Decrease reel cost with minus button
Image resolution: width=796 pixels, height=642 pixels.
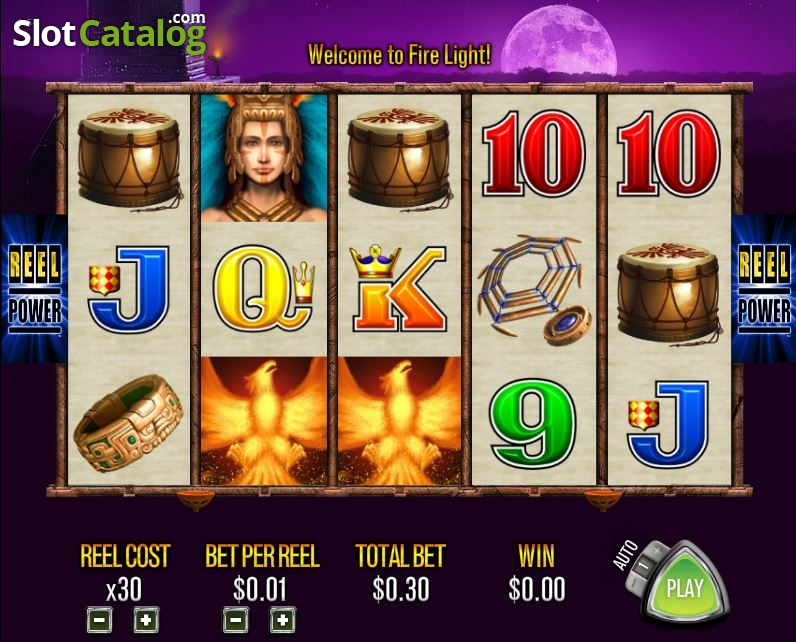[x=100, y=620]
